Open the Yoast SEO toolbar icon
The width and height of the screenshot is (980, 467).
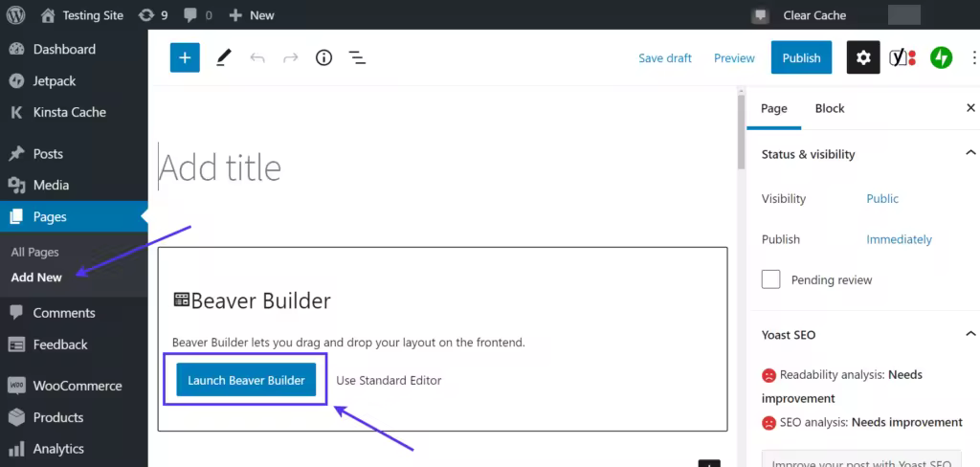coord(902,58)
